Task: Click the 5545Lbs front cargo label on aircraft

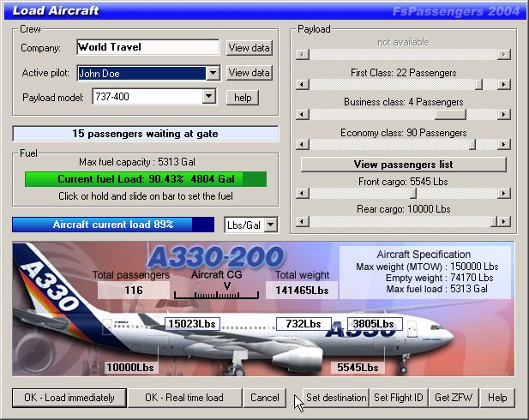Action: pos(358,368)
